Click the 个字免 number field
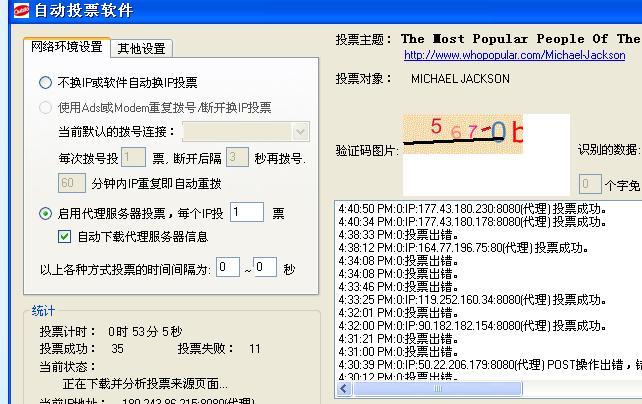Screen dimensions: 642x404 [x=590, y=184]
